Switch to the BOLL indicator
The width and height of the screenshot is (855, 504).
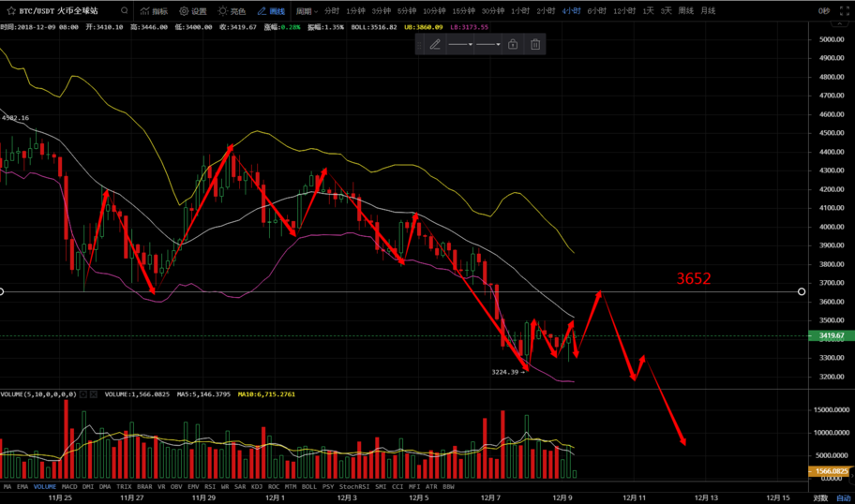pyautogui.click(x=308, y=487)
